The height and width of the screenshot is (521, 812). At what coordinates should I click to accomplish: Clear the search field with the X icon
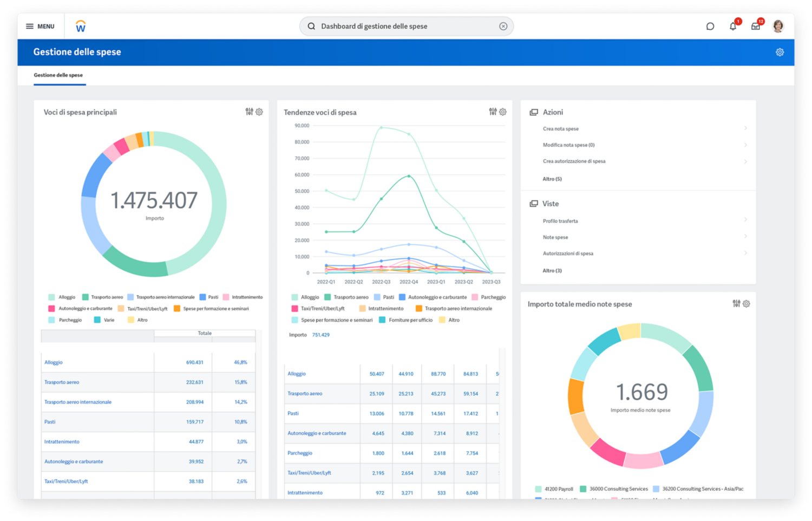point(503,26)
